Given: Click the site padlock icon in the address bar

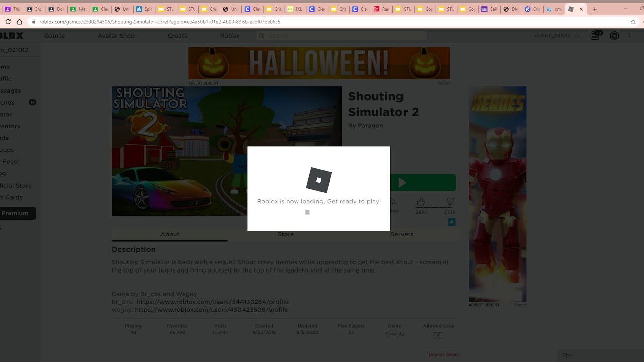Looking at the screenshot, I should point(34,22).
